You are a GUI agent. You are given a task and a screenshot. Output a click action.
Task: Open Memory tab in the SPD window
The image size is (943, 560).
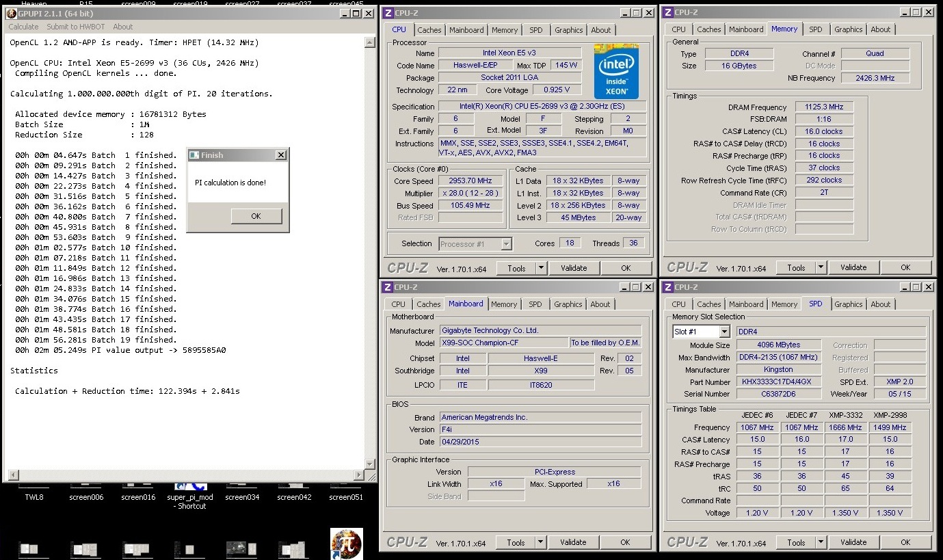(784, 304)
